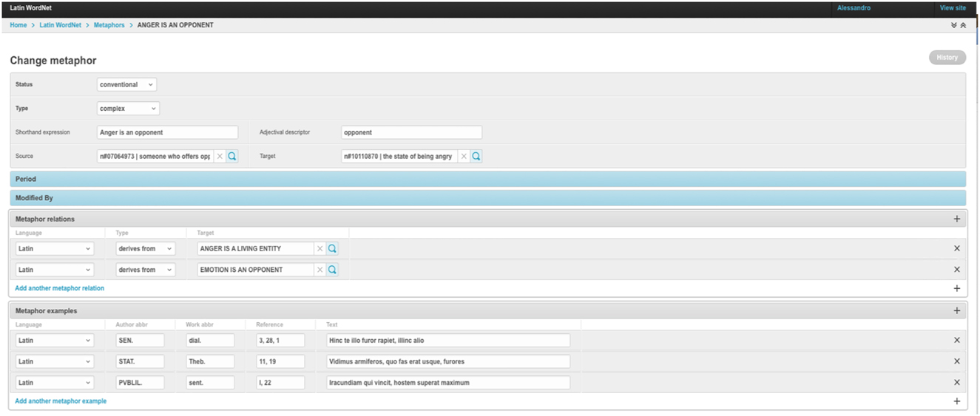Open the Type dropdown showing complex
This screenshot has width=980, height=416.
pyautogui.click(x=128, y=109)
